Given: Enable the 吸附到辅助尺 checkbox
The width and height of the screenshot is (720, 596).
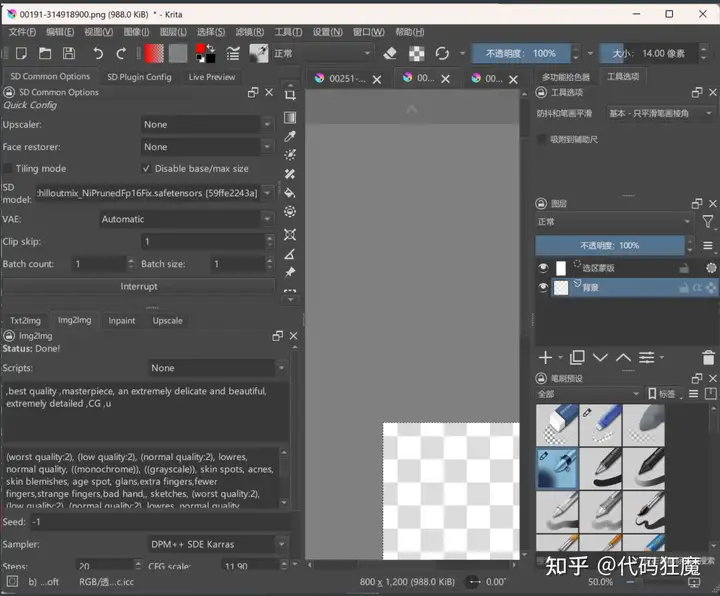Looking at the screenshot, I should point(542,139).
